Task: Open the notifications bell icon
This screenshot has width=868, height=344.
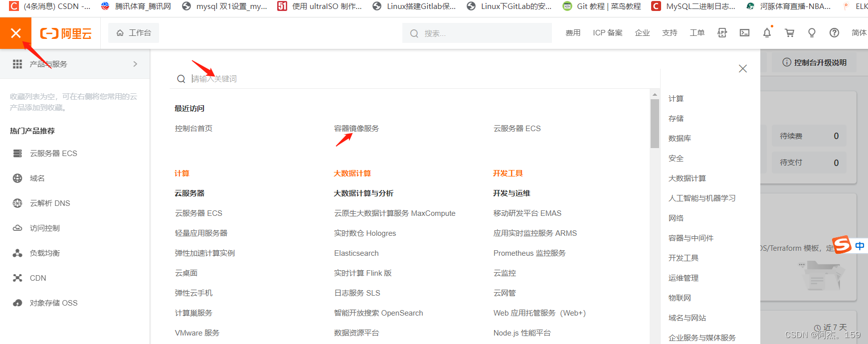Action: (x=767, y=33)
